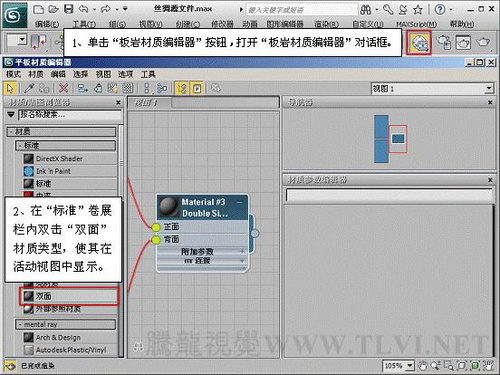Click the Redo arrow icon
The width and height of the screenshot is (500, 375).
coord(105,9)
